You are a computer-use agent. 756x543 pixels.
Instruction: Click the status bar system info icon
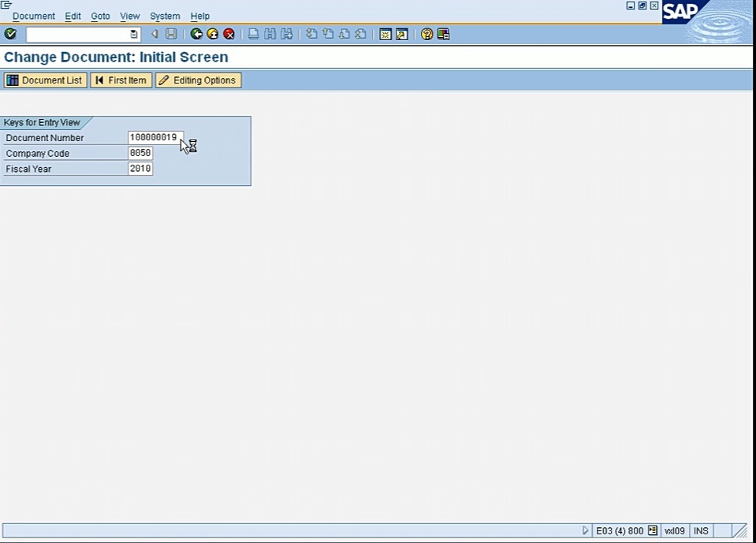coord(653,530)
